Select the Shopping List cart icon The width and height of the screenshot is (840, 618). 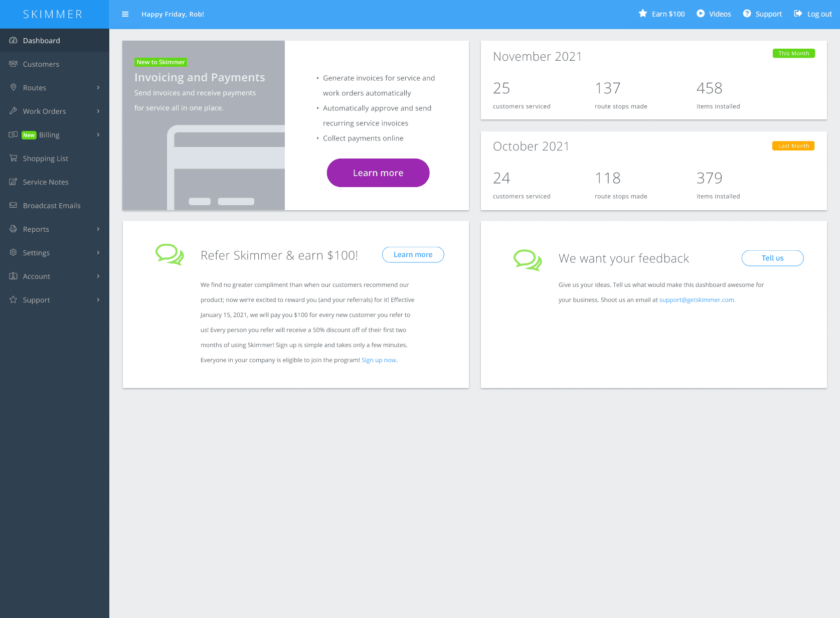click(13, 158)
